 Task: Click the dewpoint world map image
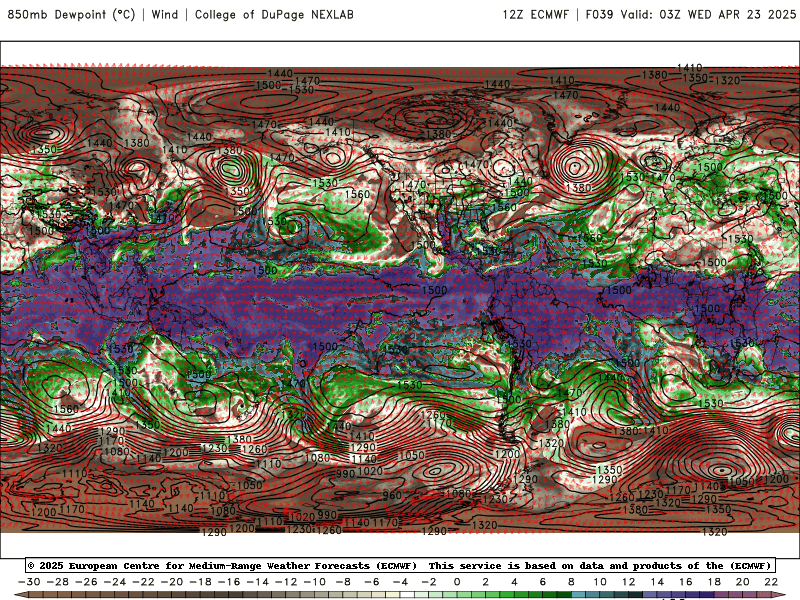coord(400,299)
